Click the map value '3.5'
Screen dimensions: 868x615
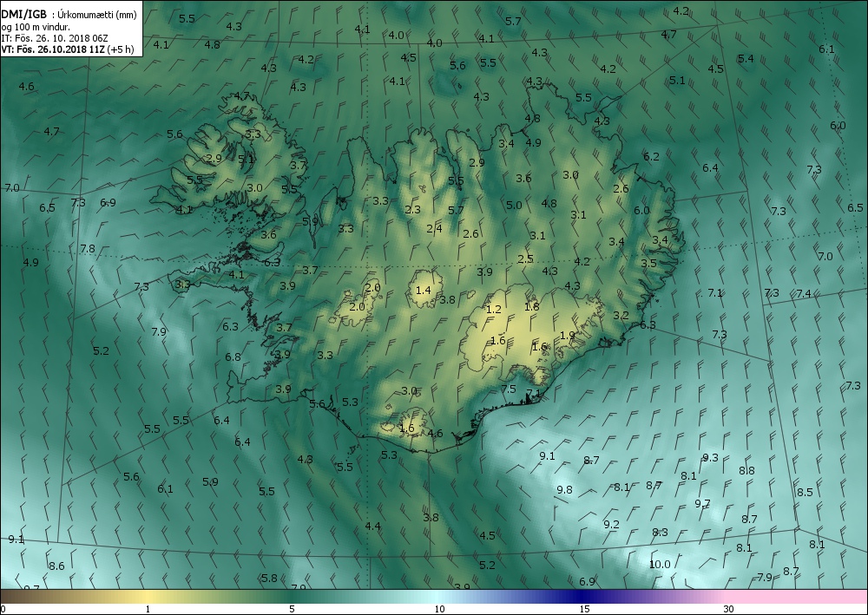[x=648, y=263]
